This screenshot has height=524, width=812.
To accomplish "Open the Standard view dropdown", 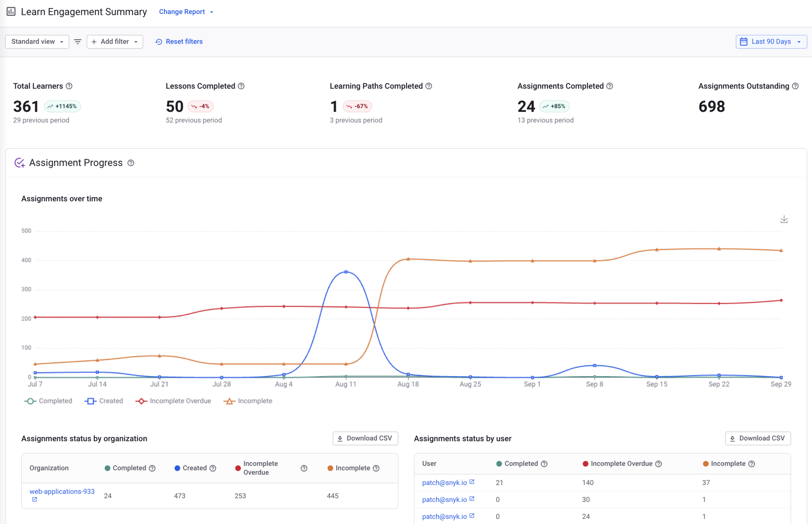I will click(37, 42).
